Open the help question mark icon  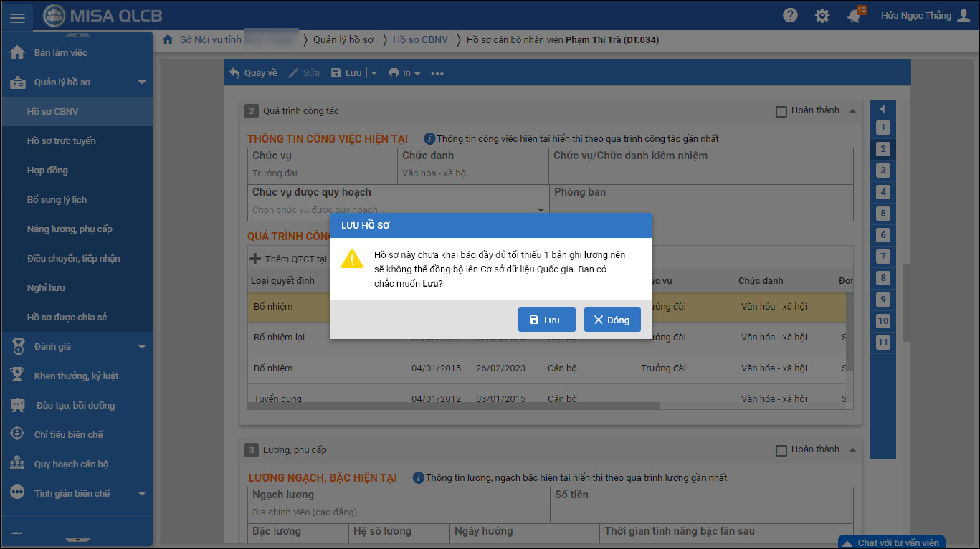790,16
